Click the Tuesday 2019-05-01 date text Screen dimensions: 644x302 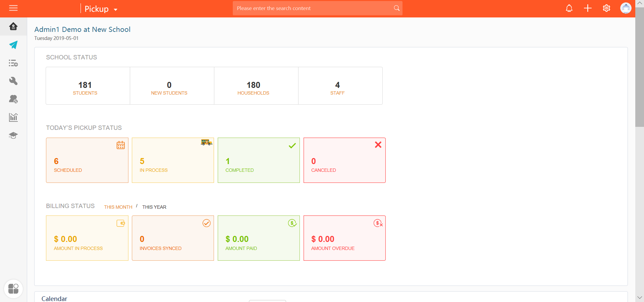pos(56,38)
